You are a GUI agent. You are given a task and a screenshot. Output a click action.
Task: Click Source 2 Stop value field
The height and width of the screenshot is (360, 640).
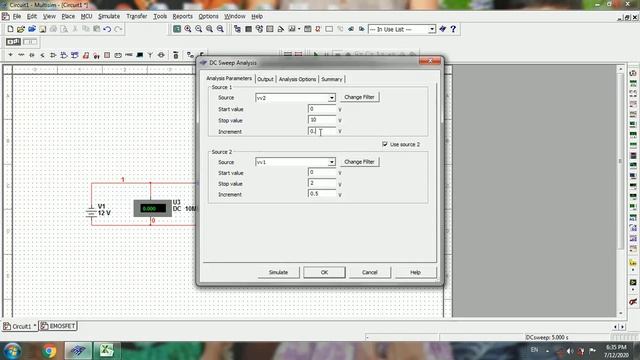point(322,183)
